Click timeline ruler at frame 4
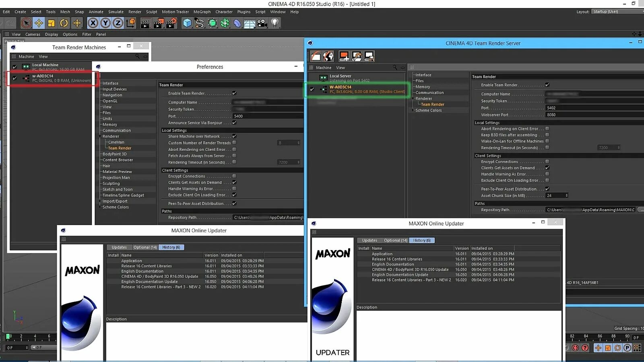Image resolution: width=644 pixels, height=362 pixels. pyautogui.click(x=35, y=336)
